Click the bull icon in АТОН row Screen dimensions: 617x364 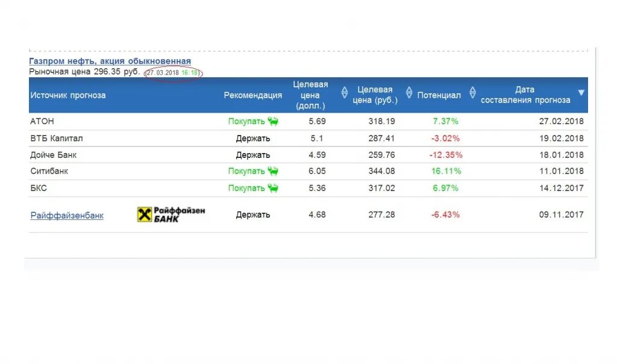[273, 121]
